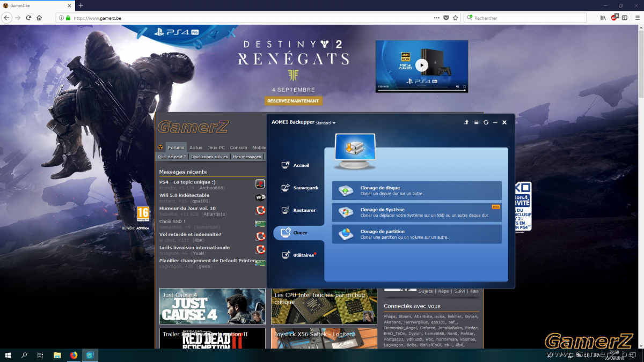Screen dimensions: 644x362
Task: Click the PS4 video progress bar
Action: (421, 90)
